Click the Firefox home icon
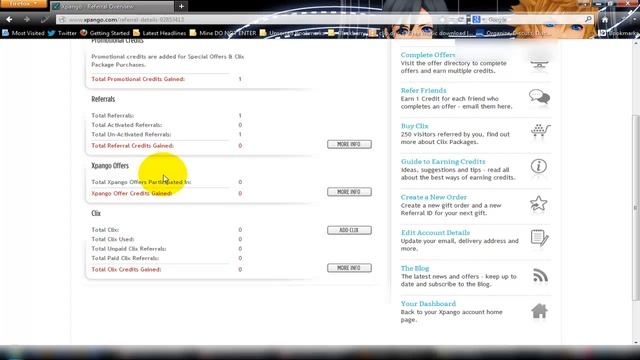This screenshot has height=360, width=640. click(x=605, y=19)
